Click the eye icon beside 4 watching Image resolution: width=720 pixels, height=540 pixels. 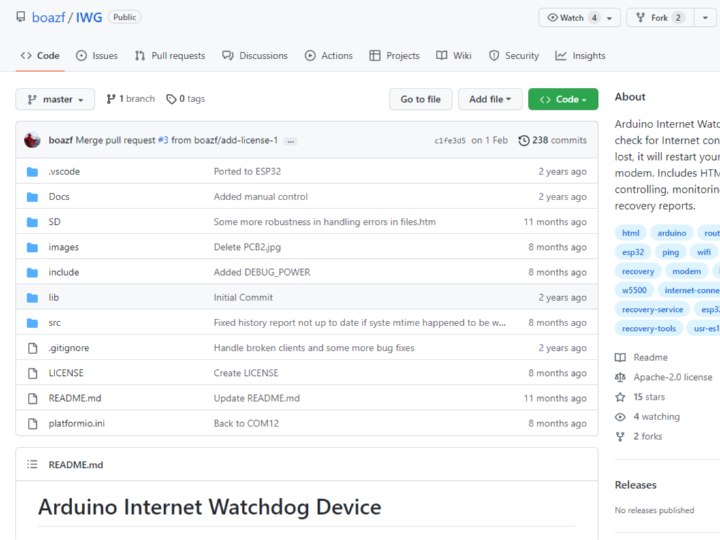(620, 417)
